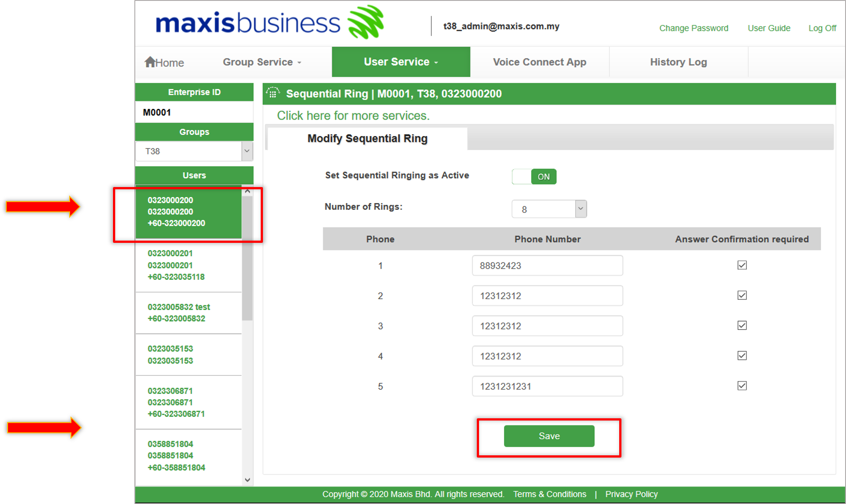Turn off Sequential Ringing active toggle

pyautogui.click(x=534, y=176)
